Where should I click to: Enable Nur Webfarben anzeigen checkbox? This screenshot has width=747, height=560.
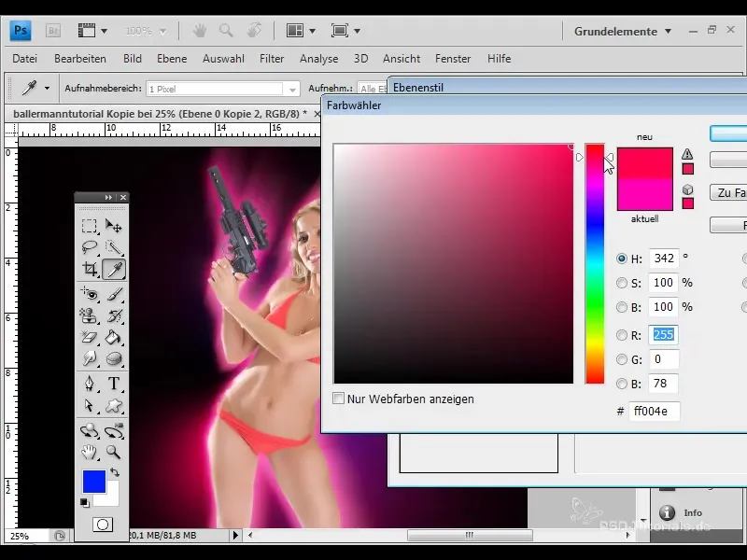point(338,399)
